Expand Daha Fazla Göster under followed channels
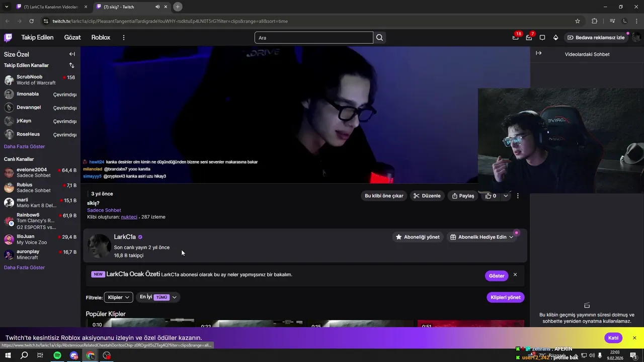The image size is (644, 362). 24,146
